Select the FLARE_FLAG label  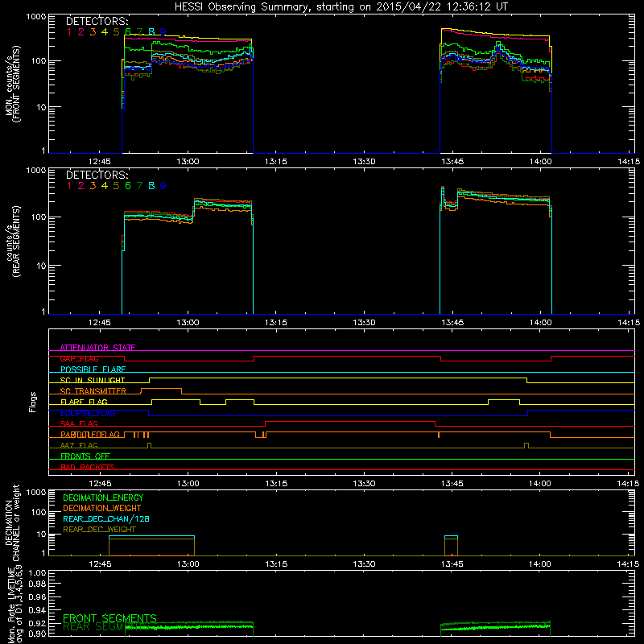(84, 402)
